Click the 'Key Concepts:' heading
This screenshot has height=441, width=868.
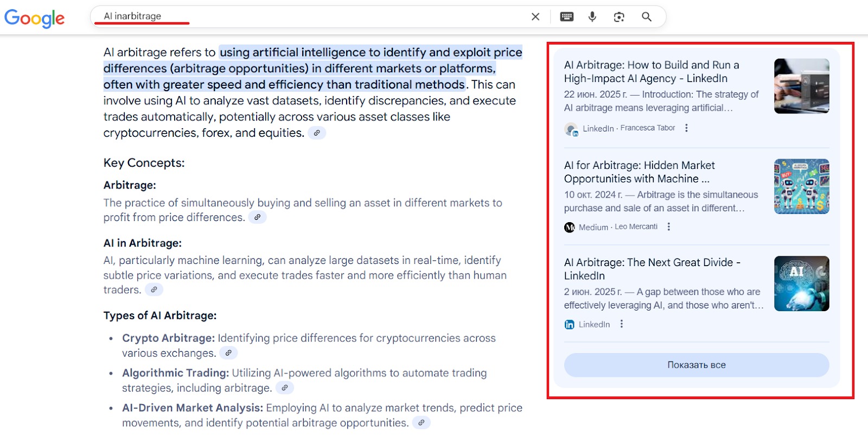[144, 163]
